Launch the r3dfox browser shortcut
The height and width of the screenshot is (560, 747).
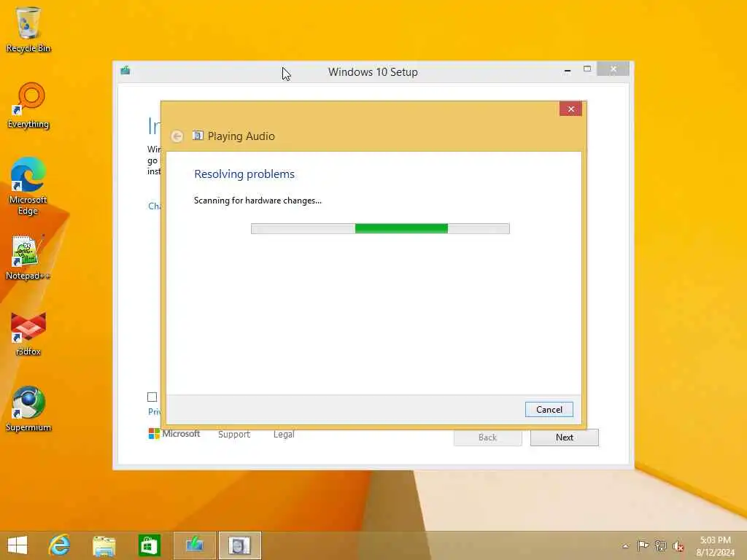tap(28, 334)
